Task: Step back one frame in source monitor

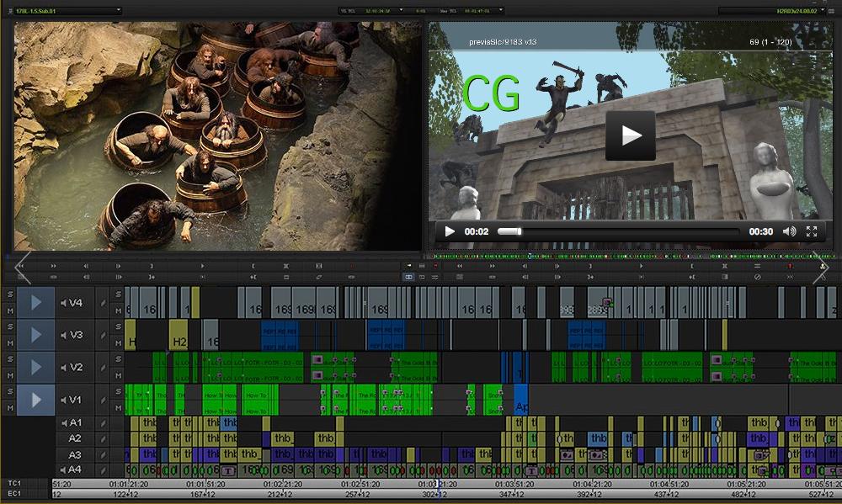Action: (86, 266)
